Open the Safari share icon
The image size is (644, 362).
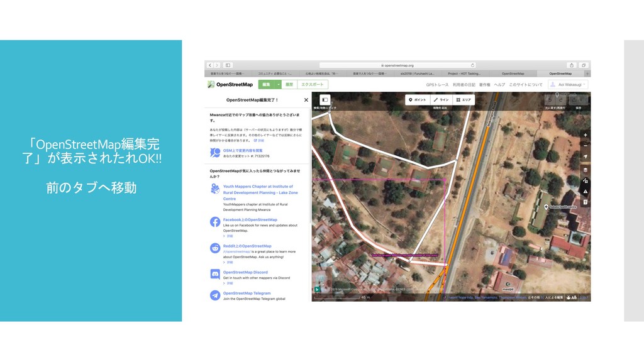point(571,65)
